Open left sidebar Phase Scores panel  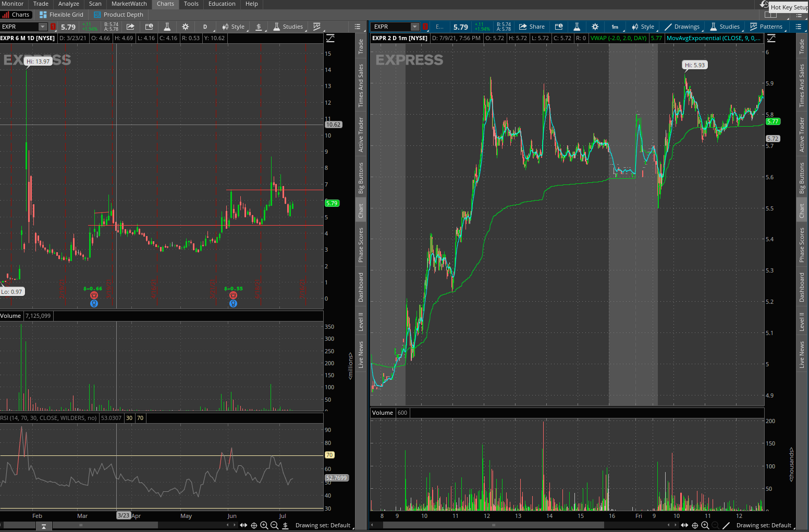(361, 245)
